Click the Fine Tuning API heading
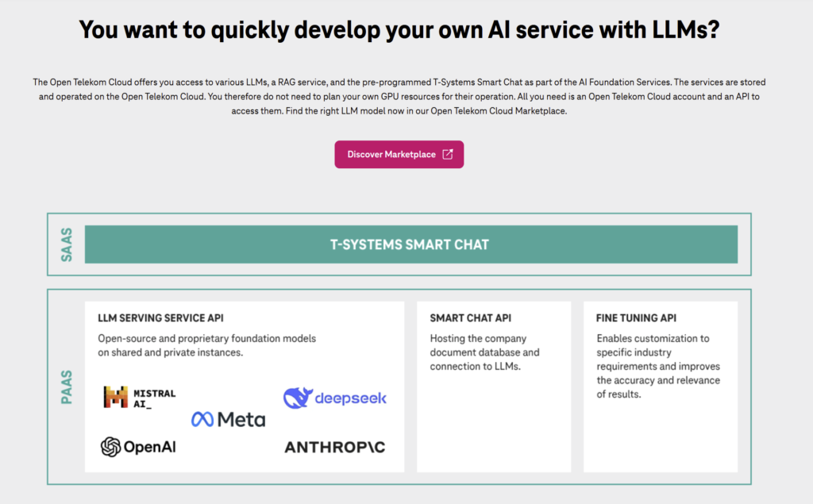813x504 pixels. 636,317
